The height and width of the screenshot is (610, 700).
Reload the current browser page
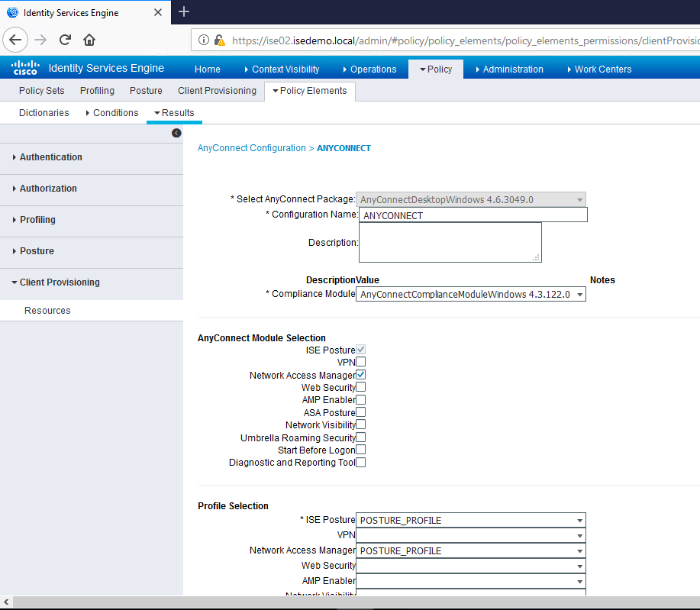[65, 40]
